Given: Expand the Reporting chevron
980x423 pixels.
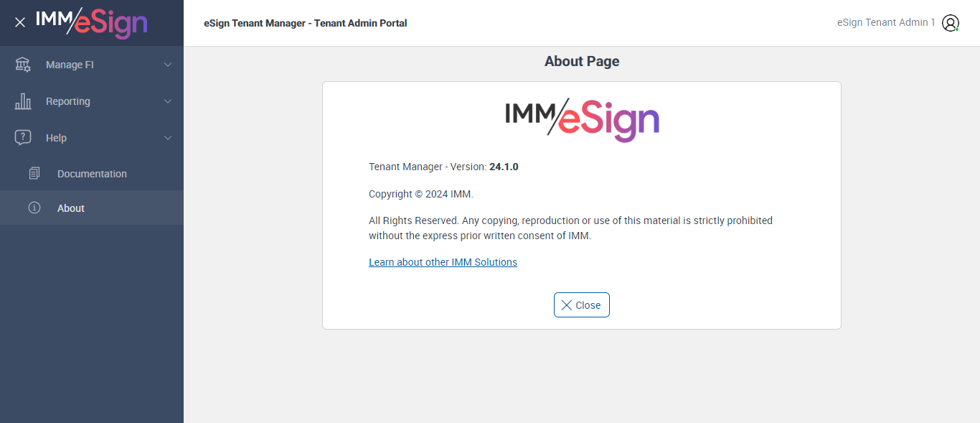Looking at the screenshot, I should (x=168, y=101).
